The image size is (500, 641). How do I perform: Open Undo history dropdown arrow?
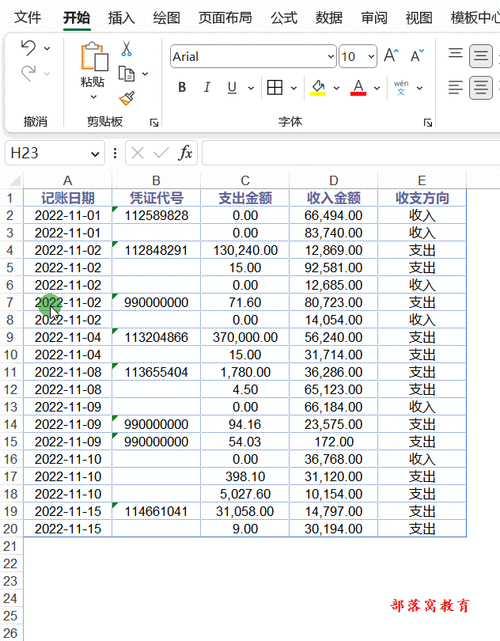click(47, 48)
